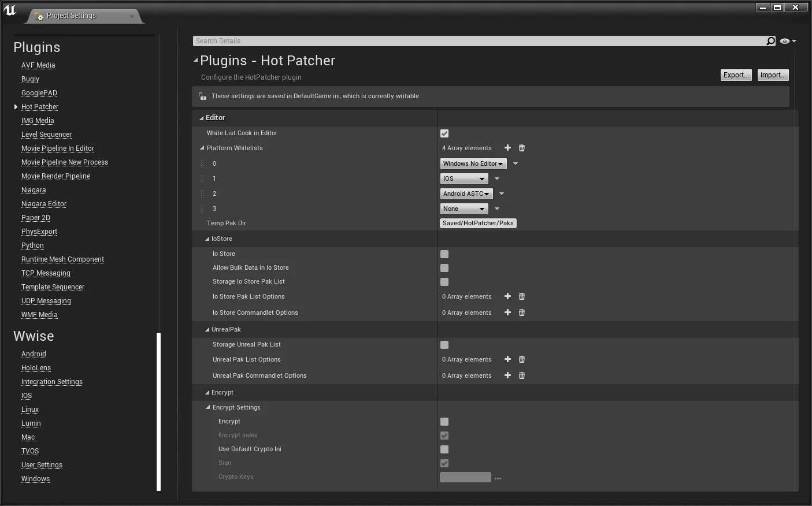Add element to Platform Whitelists array
Viewport: 812px width, 506px height.
[x=507, y=148]
